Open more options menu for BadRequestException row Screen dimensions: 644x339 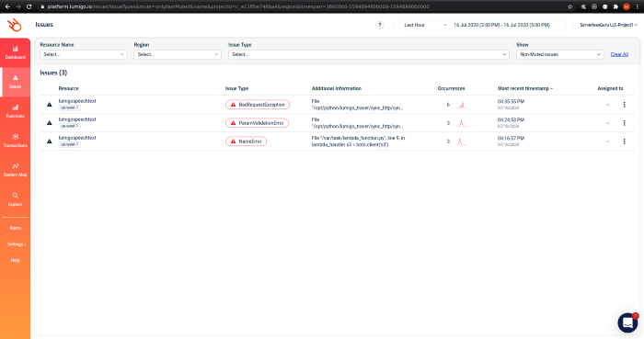[625, 105]
